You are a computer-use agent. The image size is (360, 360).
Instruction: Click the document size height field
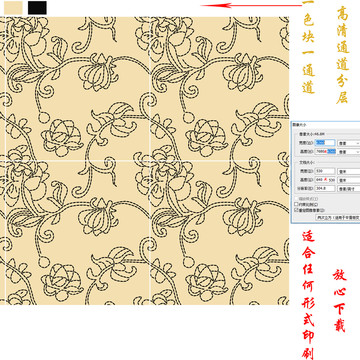pyautogui.click(x=325, y=180)
